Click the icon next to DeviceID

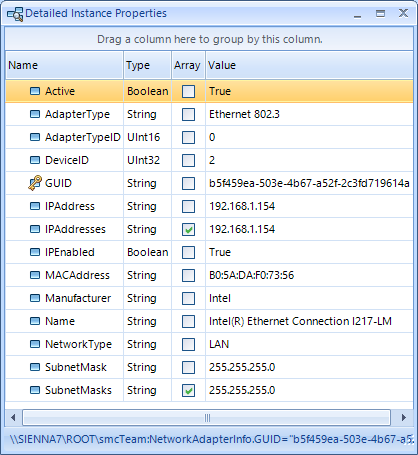click(35, 160)
